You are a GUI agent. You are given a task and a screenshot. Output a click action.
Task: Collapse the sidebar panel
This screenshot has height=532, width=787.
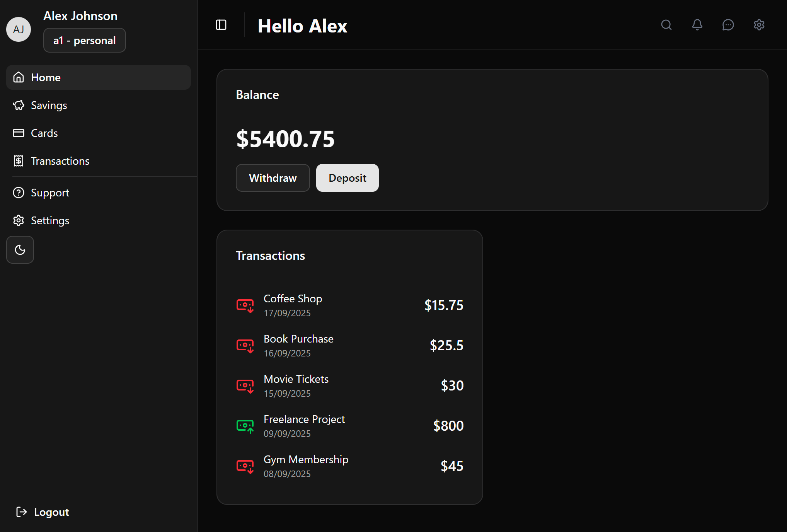coord(221,25)
